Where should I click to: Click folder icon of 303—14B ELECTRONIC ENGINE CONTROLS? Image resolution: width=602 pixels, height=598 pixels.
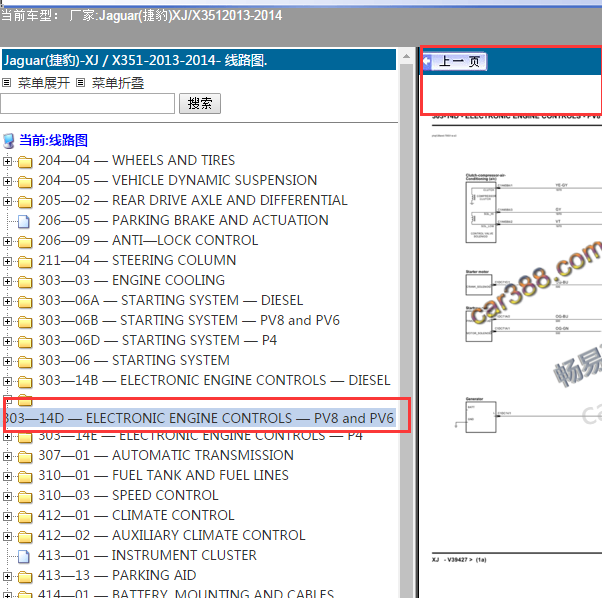(x=25, y=382)
